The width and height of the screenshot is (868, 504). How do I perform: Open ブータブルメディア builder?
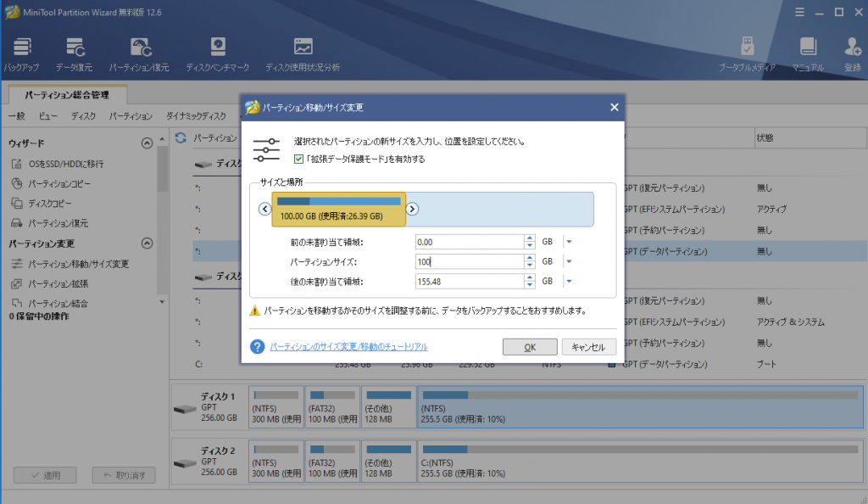point(747,54)
